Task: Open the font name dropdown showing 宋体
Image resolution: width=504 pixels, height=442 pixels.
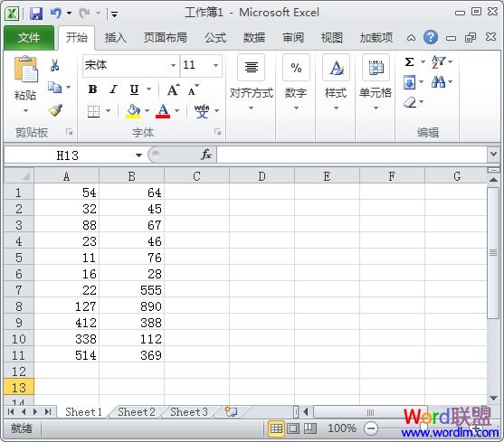Action: click(130, 65)
